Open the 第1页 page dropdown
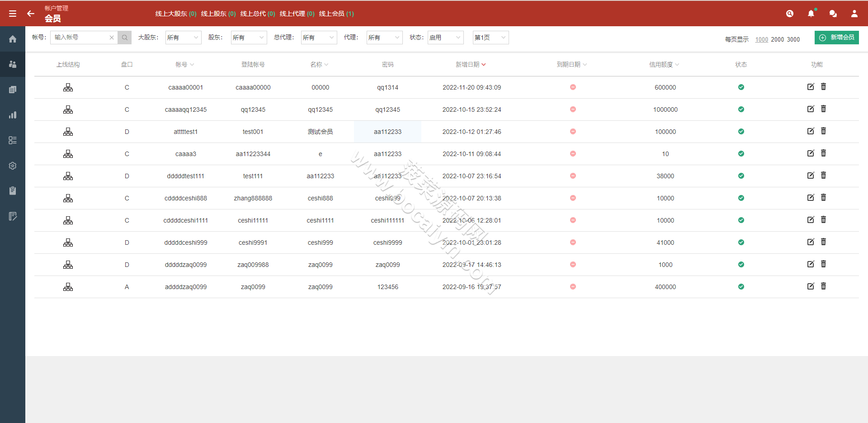The height and width of the screenshot is (423, 868). [x=491, y=38]
